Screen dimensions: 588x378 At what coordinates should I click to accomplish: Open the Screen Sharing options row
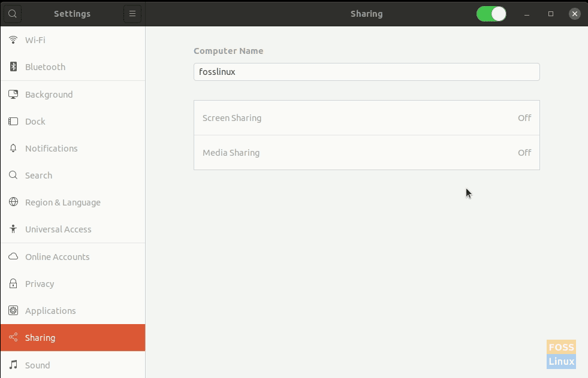(366, 118)
